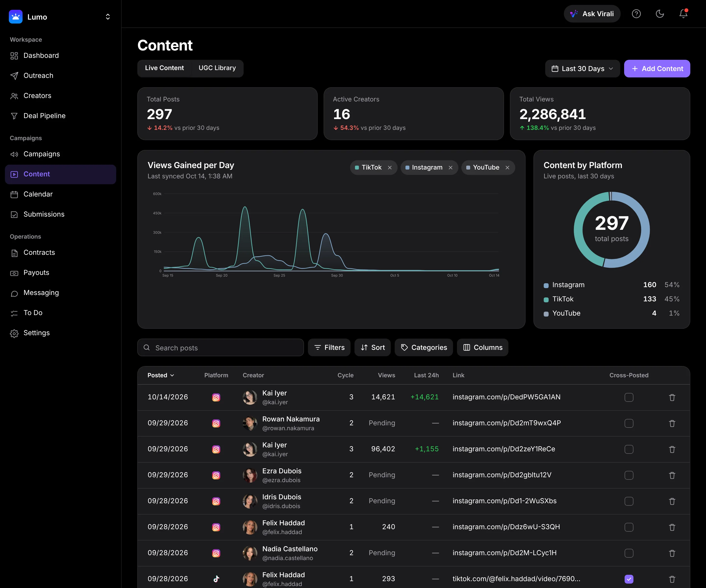Click trash icon for Ezra Dubois post
Screen dimensions: 706x588
[x=672, y=476]
